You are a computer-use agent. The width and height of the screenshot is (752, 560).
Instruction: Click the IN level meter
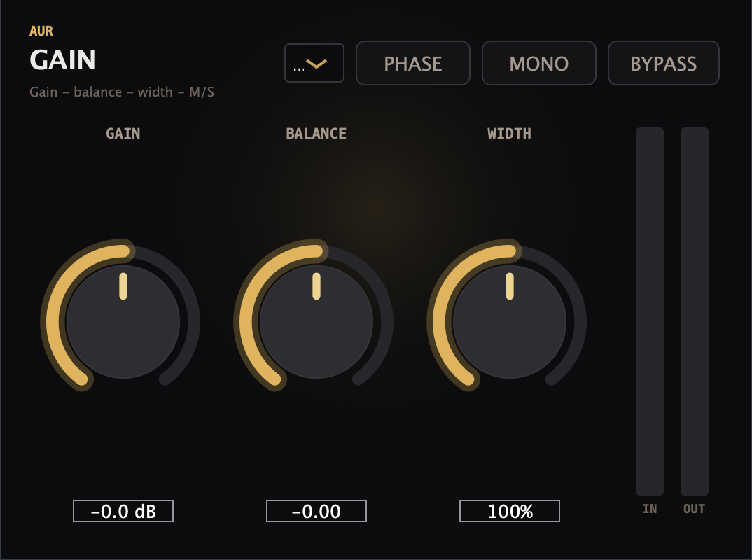coord(650,311)
